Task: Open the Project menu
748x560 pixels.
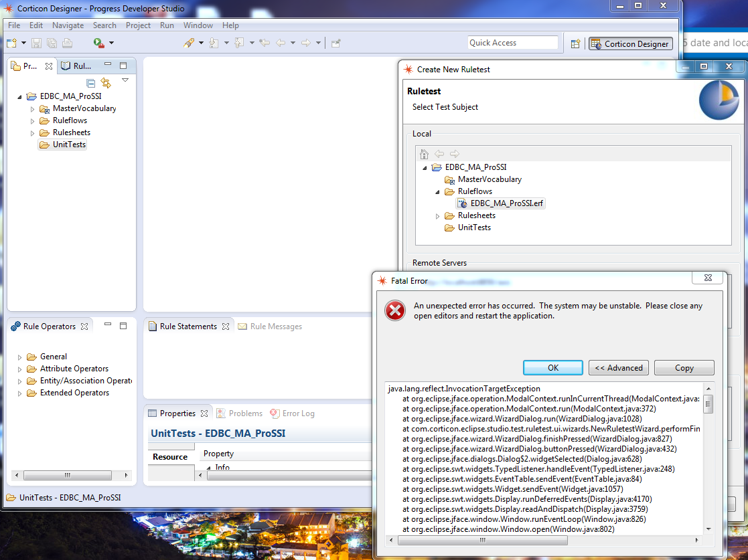Action: (x=138, y=25)
